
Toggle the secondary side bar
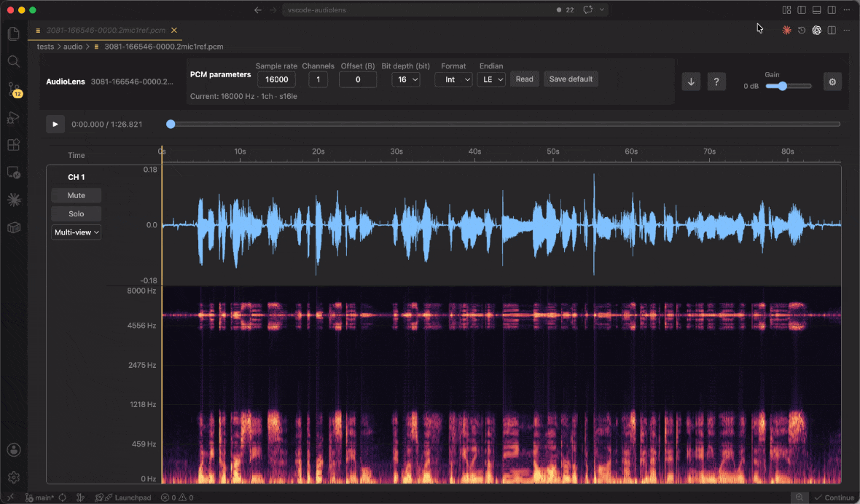[x=832, y=10]
